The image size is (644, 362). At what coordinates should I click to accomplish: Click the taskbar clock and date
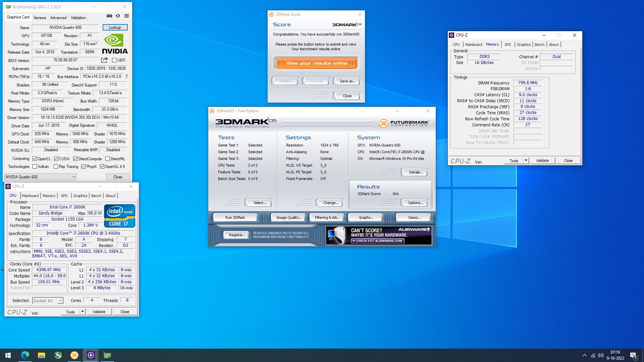[615, 355]
